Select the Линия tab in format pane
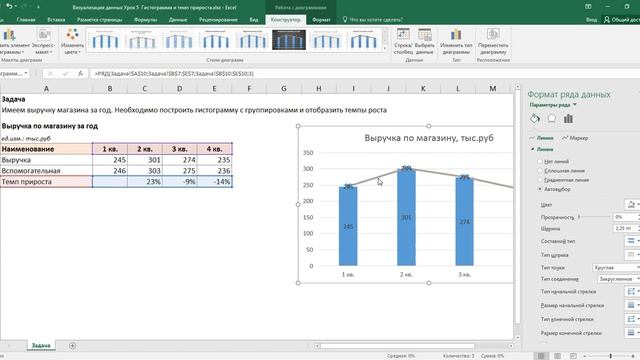Image resolution: width=640 pixels, height=360 pixels. (x=542, y=138)
